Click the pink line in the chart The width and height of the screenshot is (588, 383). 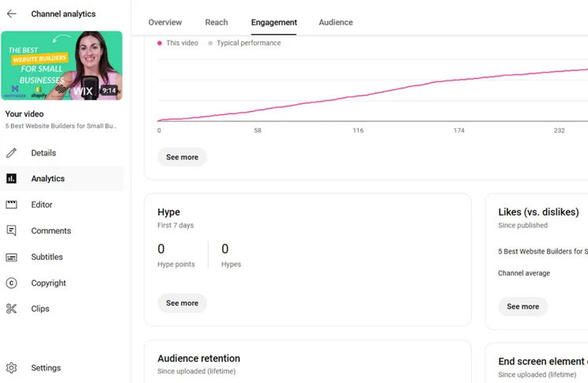pyautogui.click(x=371, y=94)
